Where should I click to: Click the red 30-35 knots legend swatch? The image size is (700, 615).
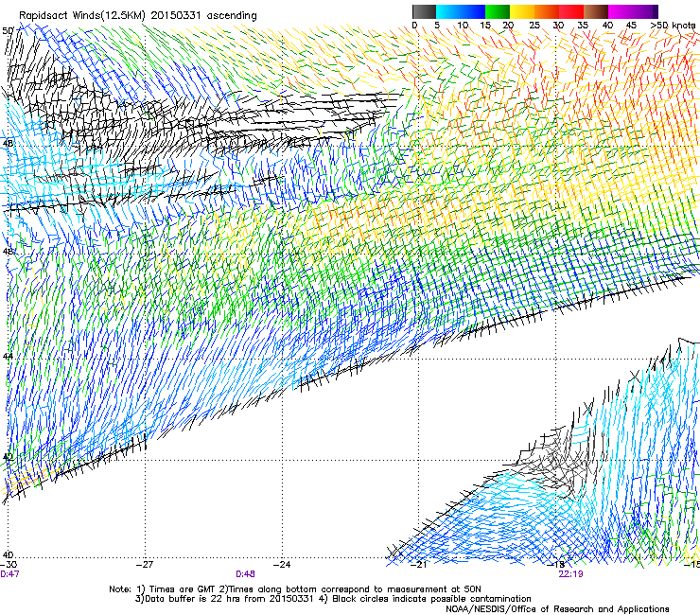pyautogui.click(x=571, y=11)
